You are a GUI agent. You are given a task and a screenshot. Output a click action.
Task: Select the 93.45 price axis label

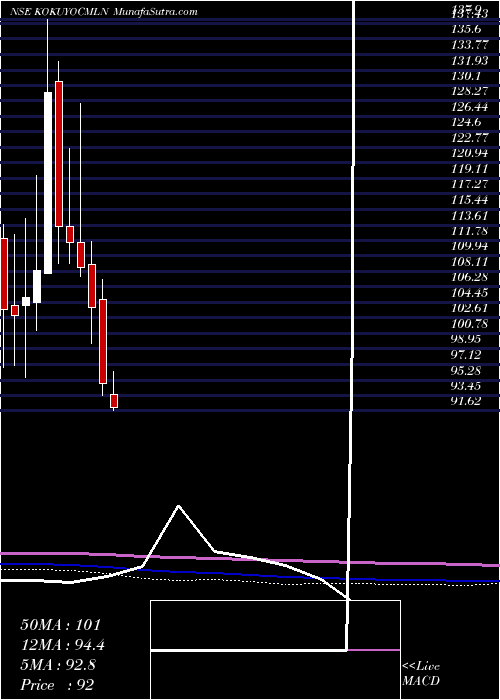[x=467, y=386]
